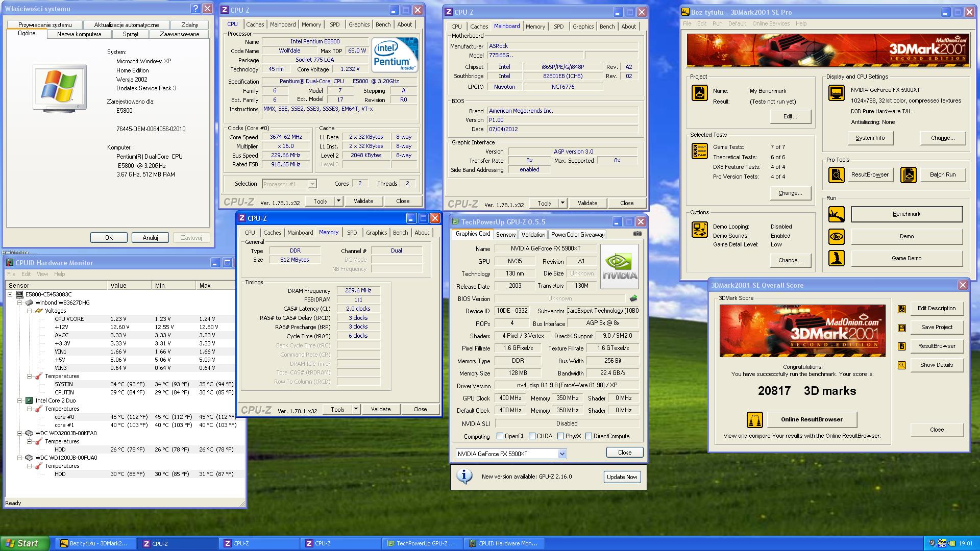Open the View menu in CPUID Hardware Monitor
This screenshot has height=551, width=980.
(x=42, y=274)
